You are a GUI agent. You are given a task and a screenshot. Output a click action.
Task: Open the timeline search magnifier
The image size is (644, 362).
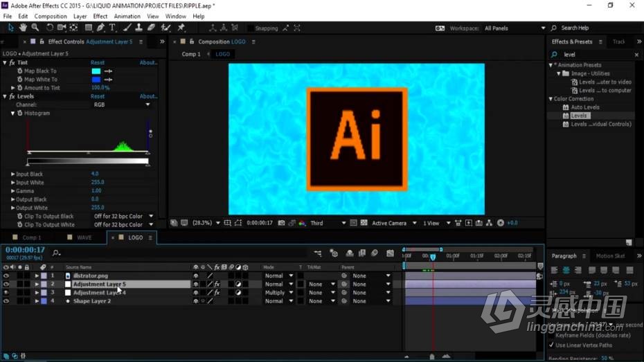[56, 253]
